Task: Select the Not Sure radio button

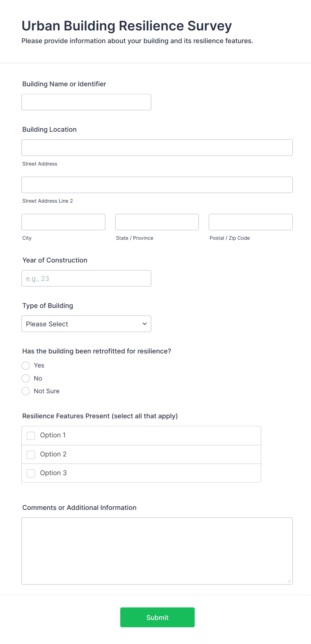Action: tap(26, 391)
